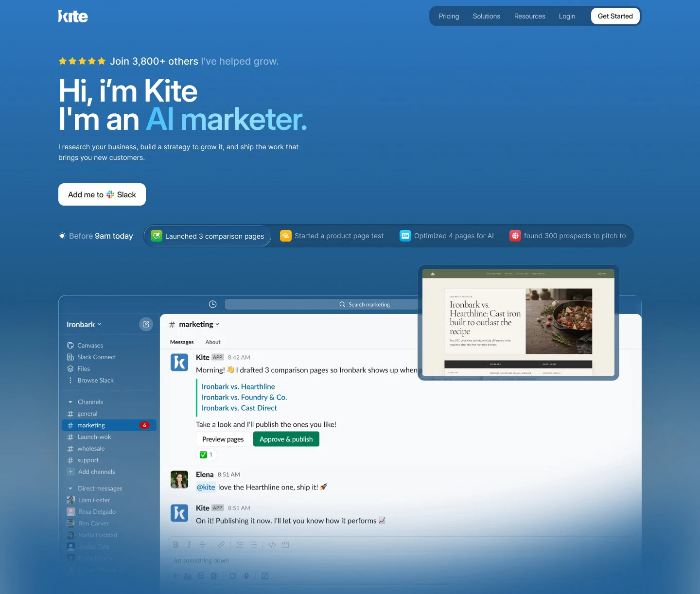Open the Ironbark vs. Hearthline link
The image size is (700, 594).
click(238, 386)
